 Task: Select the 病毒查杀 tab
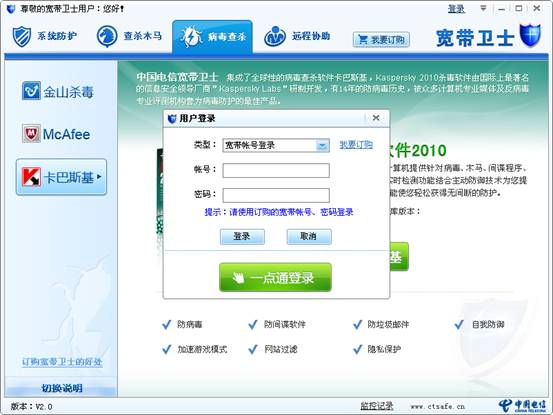point(212,37)
